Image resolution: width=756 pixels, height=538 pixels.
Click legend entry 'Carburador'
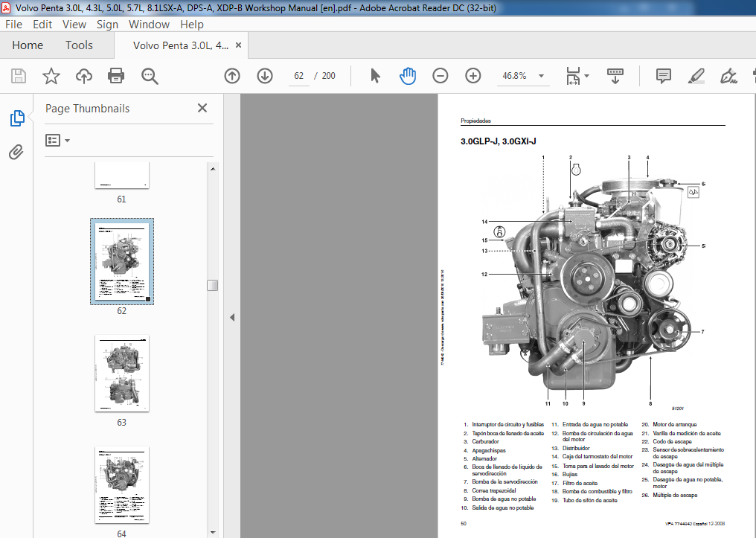(x=485, y=441)
